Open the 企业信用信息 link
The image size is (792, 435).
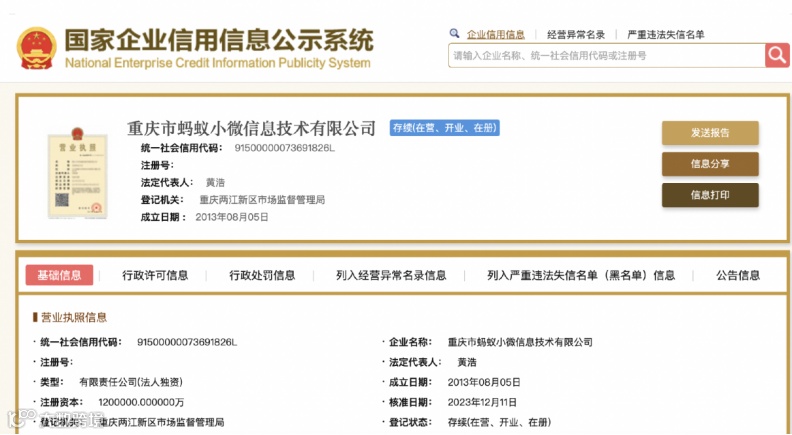tap(496, 34)
